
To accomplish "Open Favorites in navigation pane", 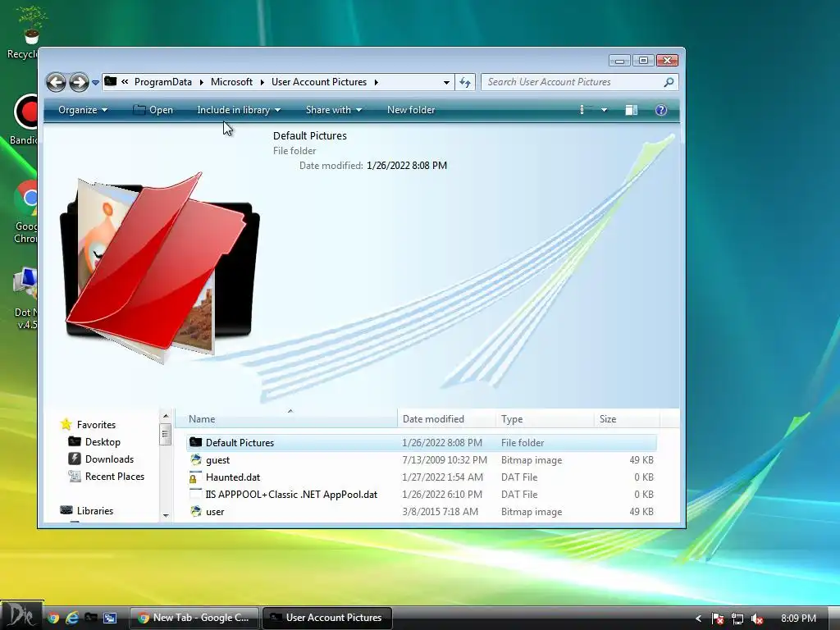I will tap(96, 424).
